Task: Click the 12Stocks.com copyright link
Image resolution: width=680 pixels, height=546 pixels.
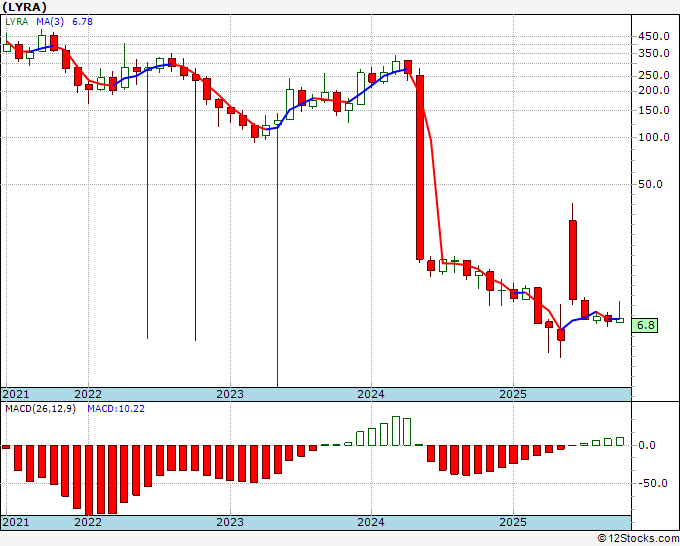Action: 638,539
